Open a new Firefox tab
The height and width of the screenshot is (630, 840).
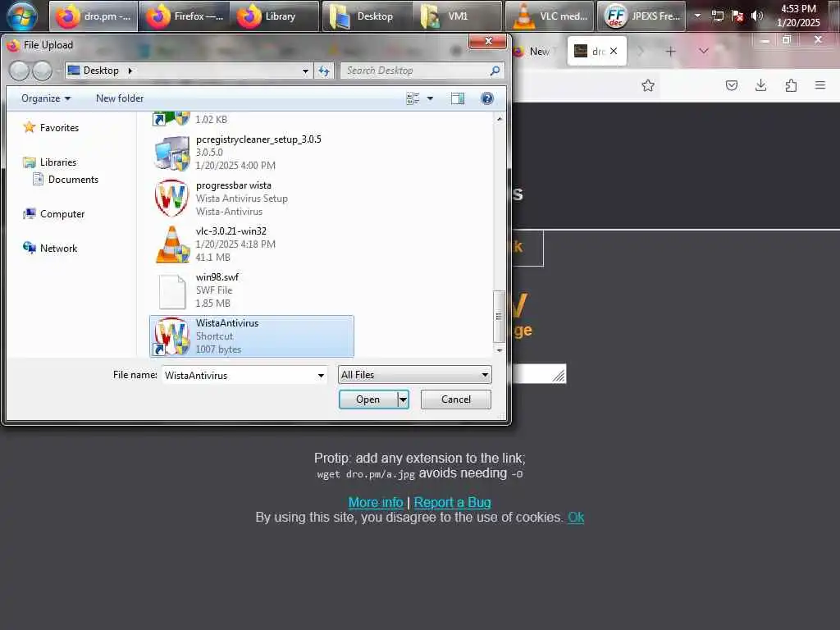point(670,52)
